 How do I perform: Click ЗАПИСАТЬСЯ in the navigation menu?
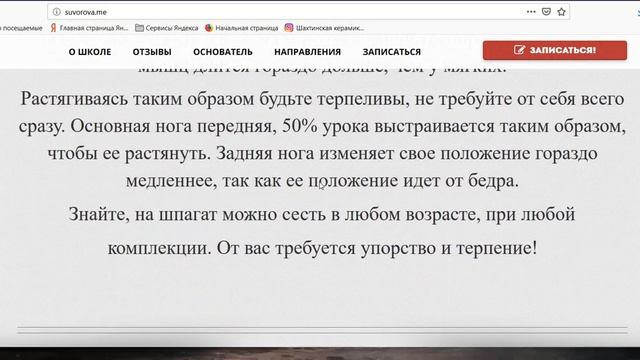tap(391, 52)
